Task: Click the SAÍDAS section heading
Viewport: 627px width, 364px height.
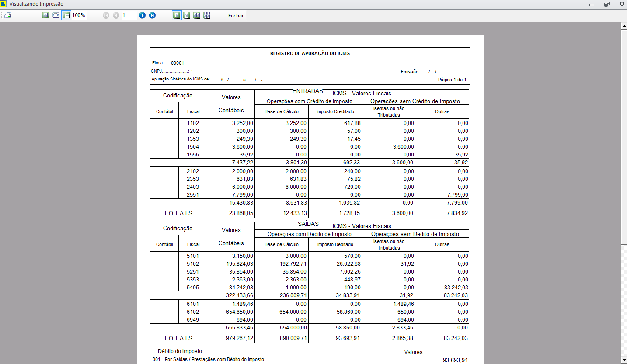Action: coord(308,223)
